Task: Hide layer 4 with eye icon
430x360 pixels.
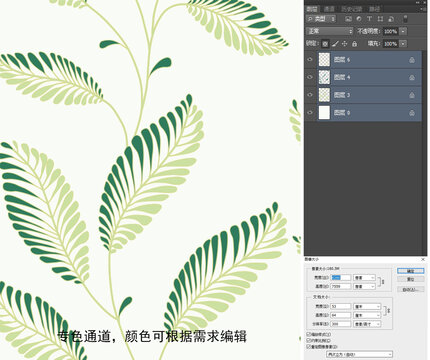Action: pyautogui.click(x=310, y=77)
